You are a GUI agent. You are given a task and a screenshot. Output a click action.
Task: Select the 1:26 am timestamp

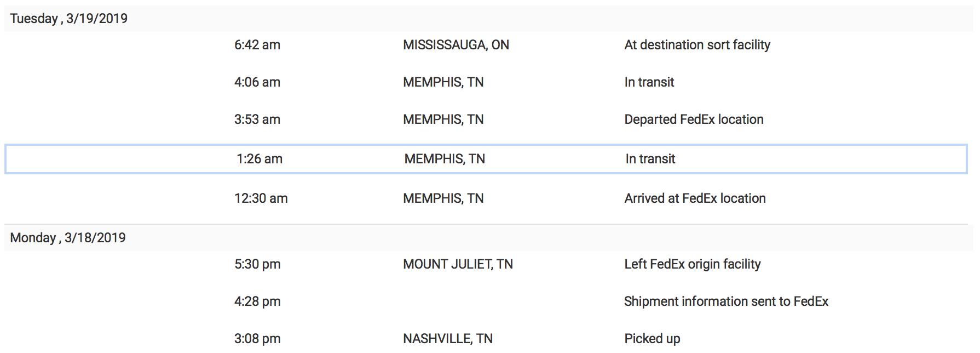[x=260, y=159]
